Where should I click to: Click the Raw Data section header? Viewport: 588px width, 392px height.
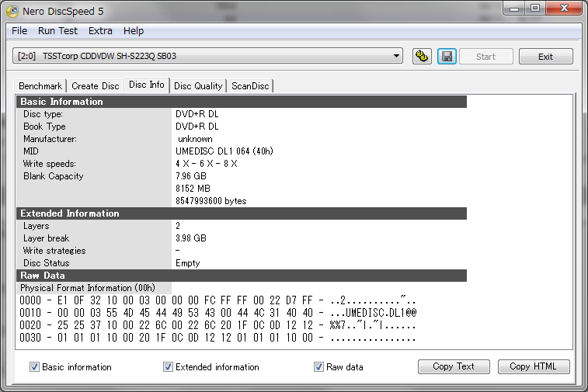242,276
